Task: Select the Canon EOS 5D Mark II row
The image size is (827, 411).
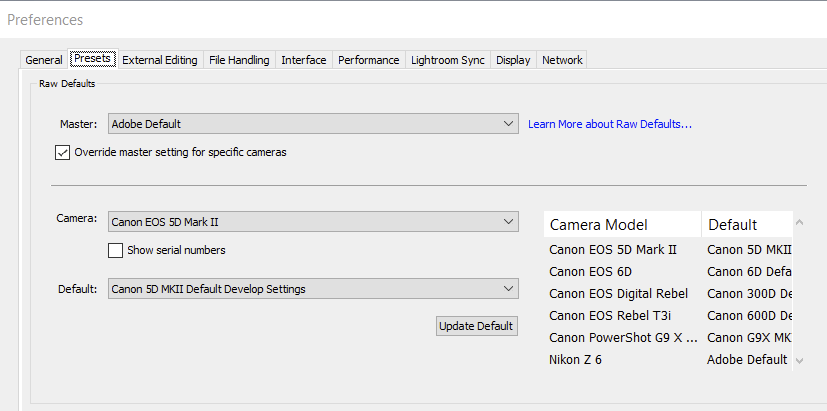Action: [668, 249]
